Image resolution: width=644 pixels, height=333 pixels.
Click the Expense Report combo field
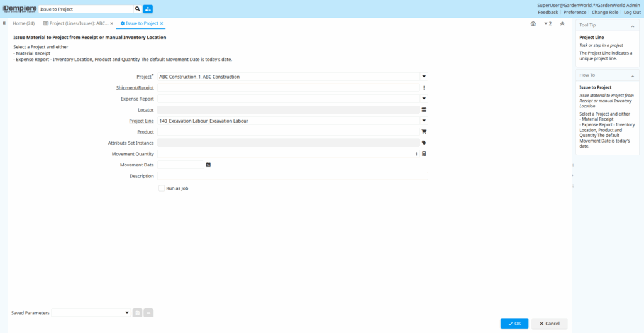point(288,99)
